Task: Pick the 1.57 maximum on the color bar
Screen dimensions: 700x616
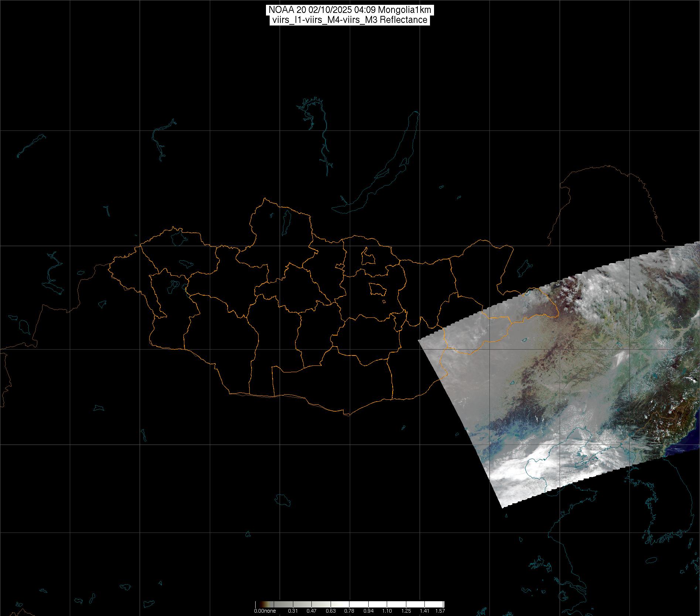Action: tap(440, 611)
